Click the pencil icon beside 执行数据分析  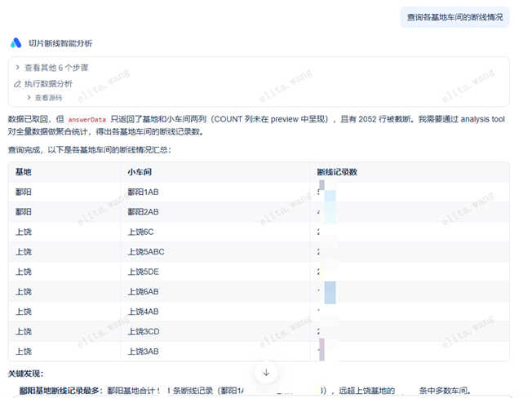[x=17, y=84]
